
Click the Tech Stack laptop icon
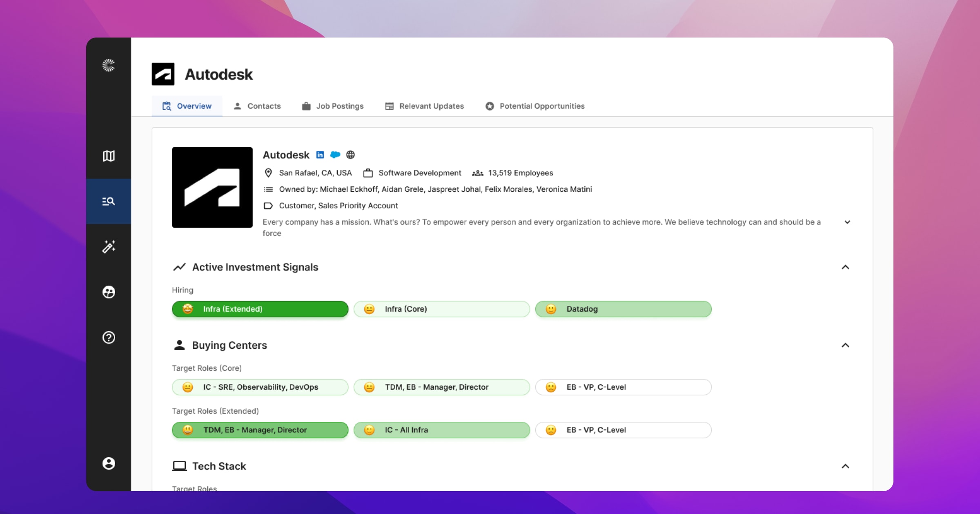tap(179, 466)
